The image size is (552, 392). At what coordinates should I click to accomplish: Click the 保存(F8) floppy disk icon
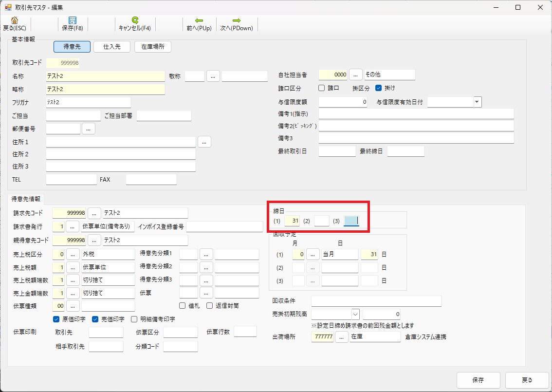click(73, 20)
